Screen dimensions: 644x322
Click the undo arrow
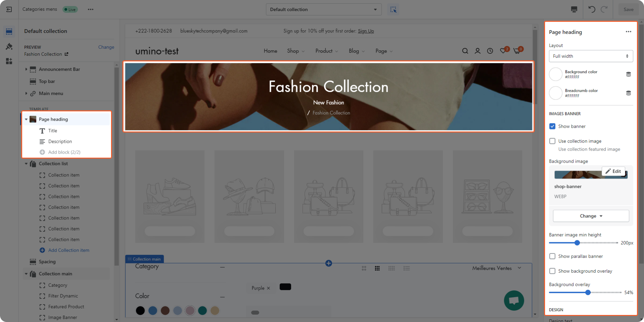pyautogui.click(x=592, y=9)
